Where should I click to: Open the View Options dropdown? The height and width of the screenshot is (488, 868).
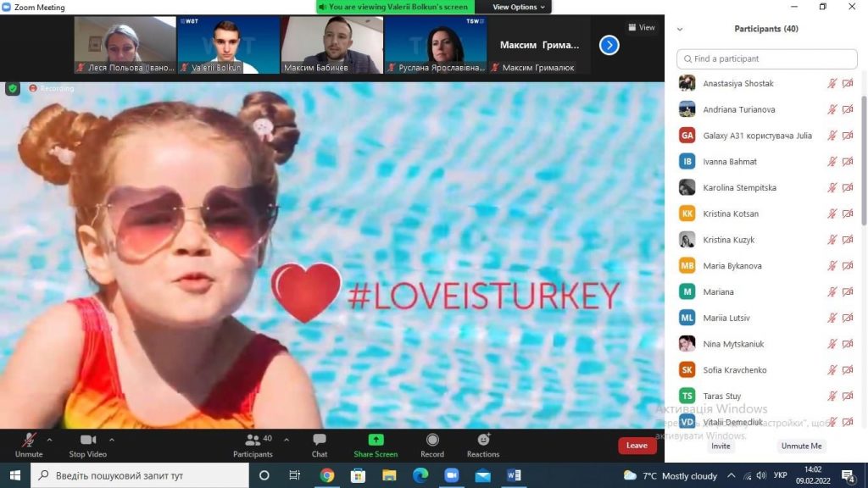pyautogui.click(x=519, y=7)
